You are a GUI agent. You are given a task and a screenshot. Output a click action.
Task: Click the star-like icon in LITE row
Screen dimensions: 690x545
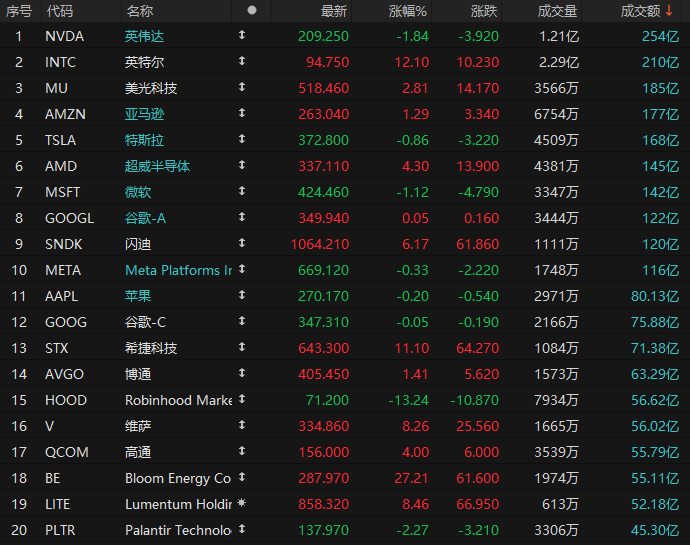coord(242,502)
